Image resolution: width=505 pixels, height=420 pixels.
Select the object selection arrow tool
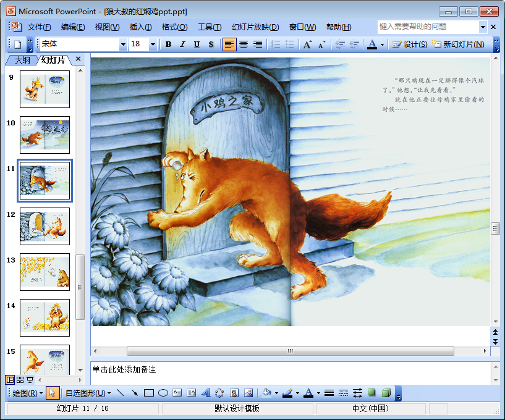(x=53, y=393)
